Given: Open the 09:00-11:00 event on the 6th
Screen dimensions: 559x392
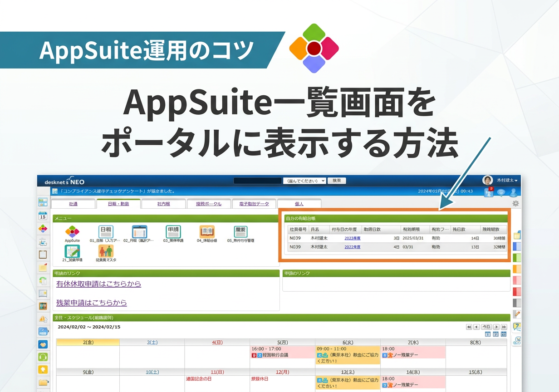Looking at the screenshot, I should (348, 355).
